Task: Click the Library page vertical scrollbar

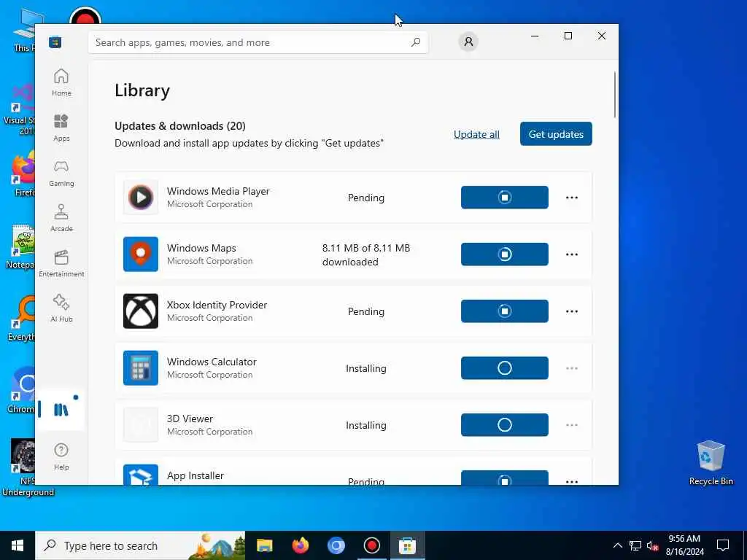Action: [615, 94]
